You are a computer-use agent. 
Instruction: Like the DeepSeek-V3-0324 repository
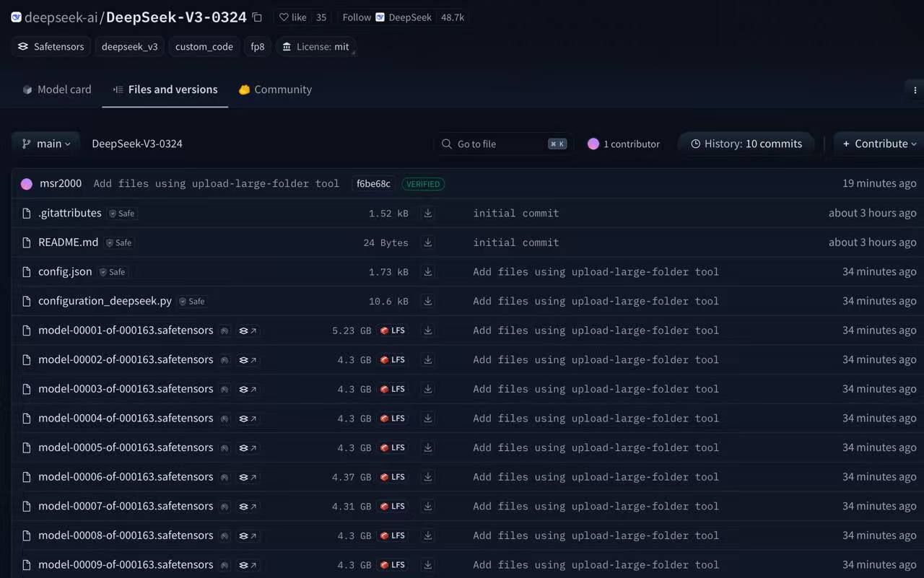[x=294, y=17]
